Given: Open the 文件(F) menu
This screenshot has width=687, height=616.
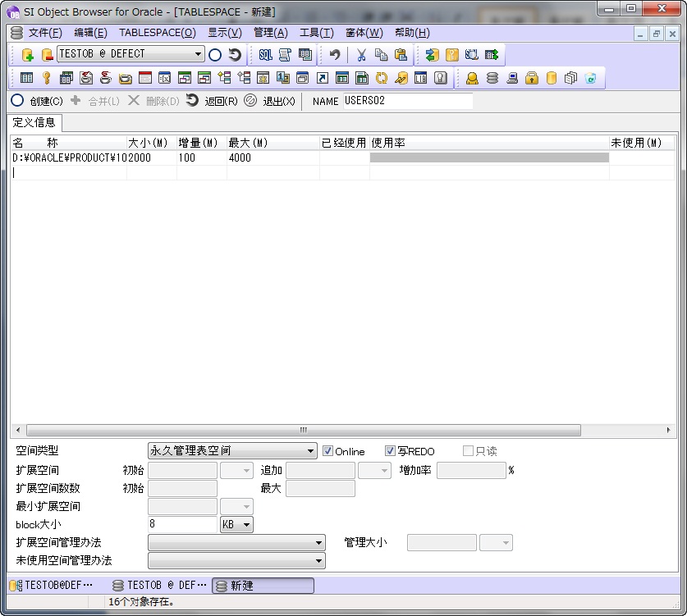Looking at the screenshot, I should [45, 33].
